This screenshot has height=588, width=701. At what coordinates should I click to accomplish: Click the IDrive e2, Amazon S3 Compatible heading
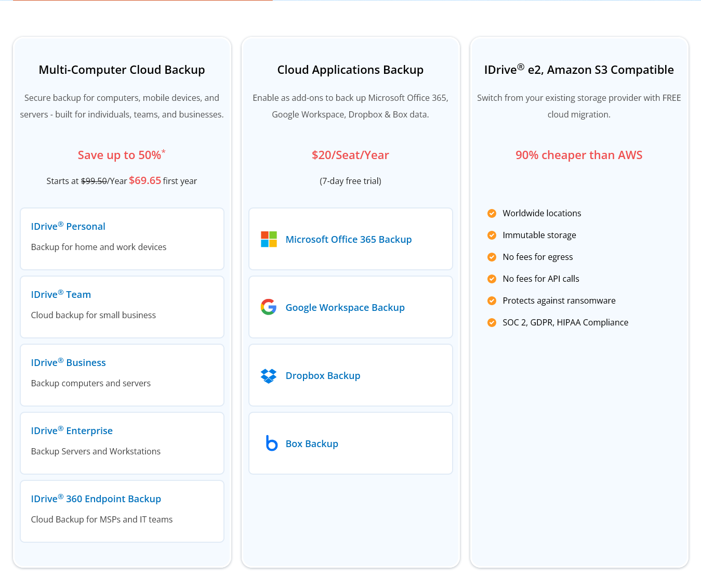[x=579, y=70]
